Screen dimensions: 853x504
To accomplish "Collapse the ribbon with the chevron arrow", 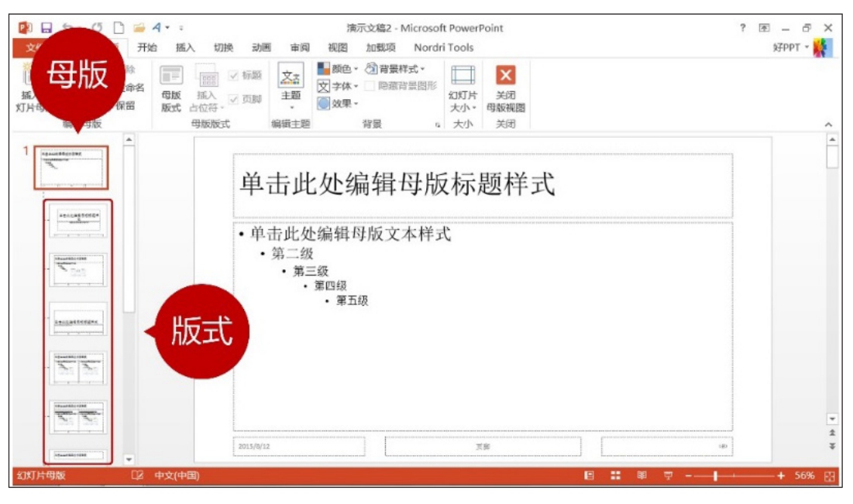I will [x=828, y=125].
